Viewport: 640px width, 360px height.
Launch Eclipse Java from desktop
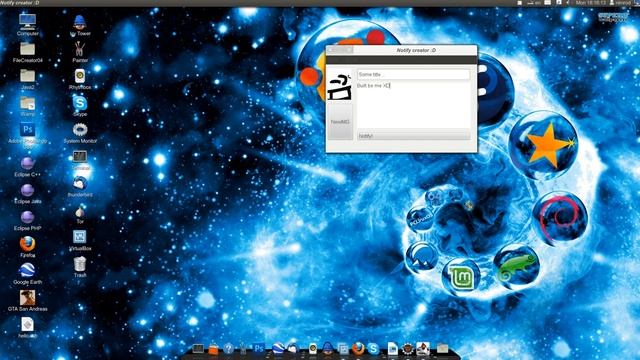click(x=27, y=193)
